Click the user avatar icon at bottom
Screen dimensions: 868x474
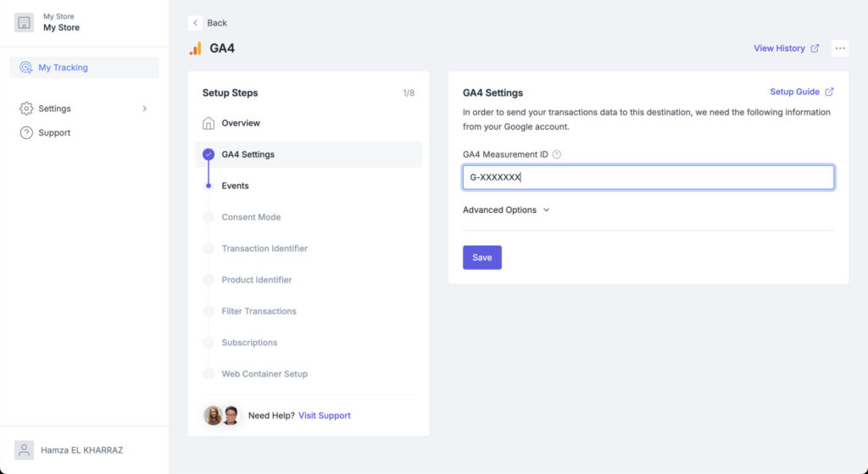tap(25, 450)
